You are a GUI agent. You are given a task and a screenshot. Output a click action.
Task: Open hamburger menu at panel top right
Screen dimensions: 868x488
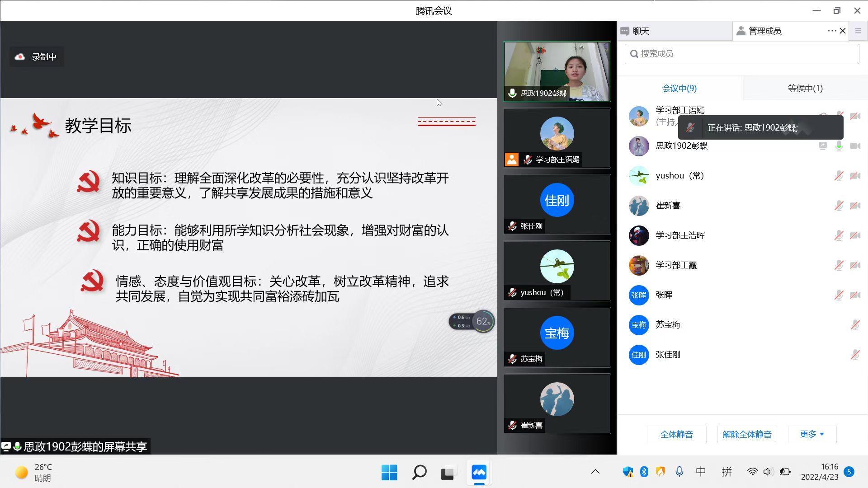(x=858, y=31)
